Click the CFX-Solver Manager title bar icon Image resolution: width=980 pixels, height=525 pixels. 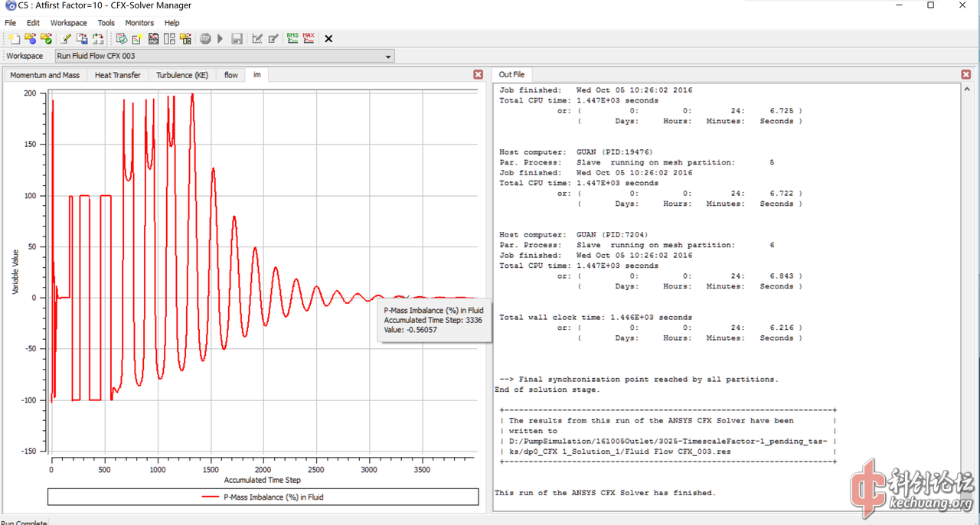click(x=9, y=5)
